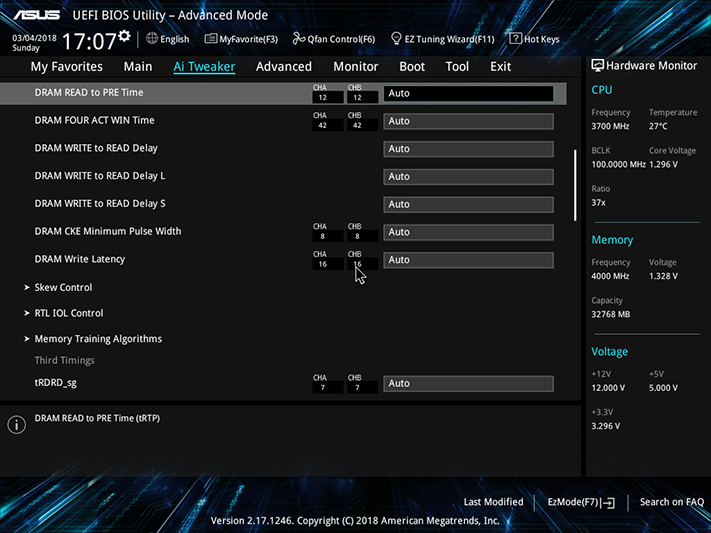This screenshot has height=533, width=711.
Task: Open the Boot tab
Action: coord(412,67)
